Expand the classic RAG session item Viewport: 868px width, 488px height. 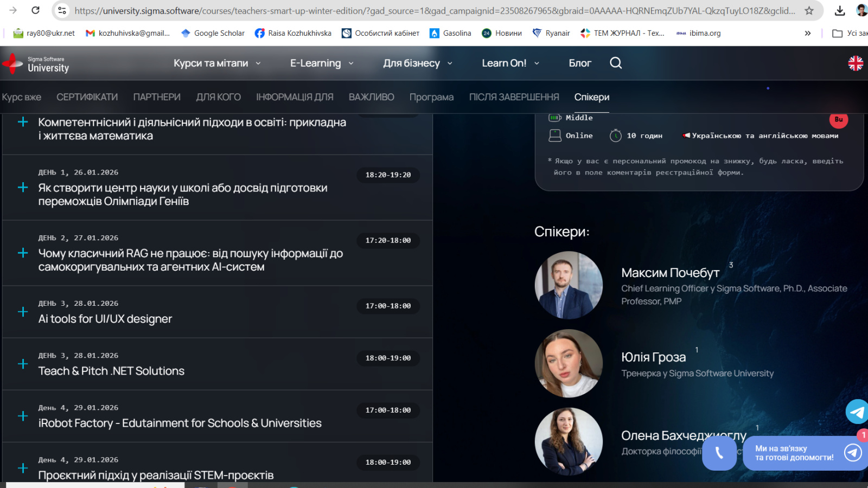[23, 253]
